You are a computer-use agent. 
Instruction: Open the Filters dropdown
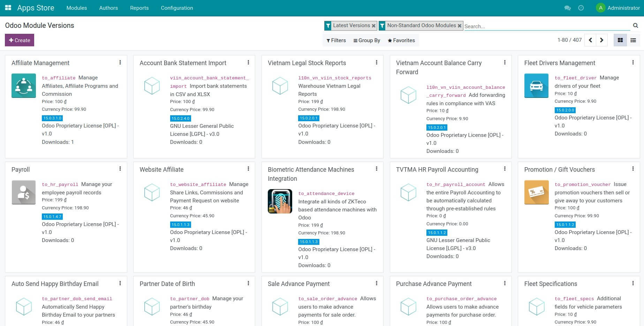coord(336,40)
